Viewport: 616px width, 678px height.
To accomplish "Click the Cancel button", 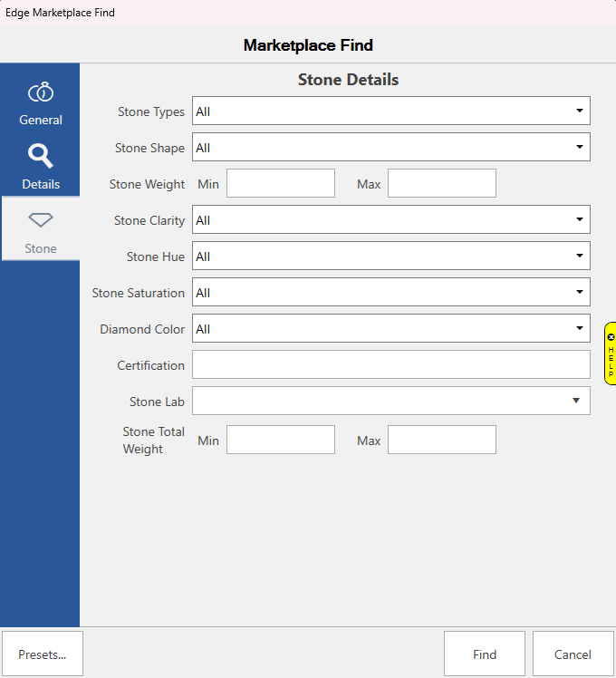I will pyautogui.click(x=573, y=654).
